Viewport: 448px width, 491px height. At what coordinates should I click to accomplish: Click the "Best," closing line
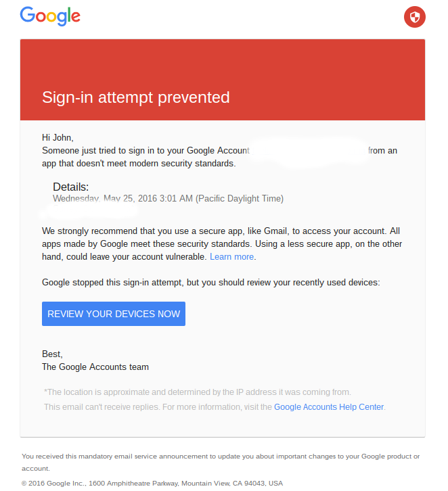[x=52, y=354]
